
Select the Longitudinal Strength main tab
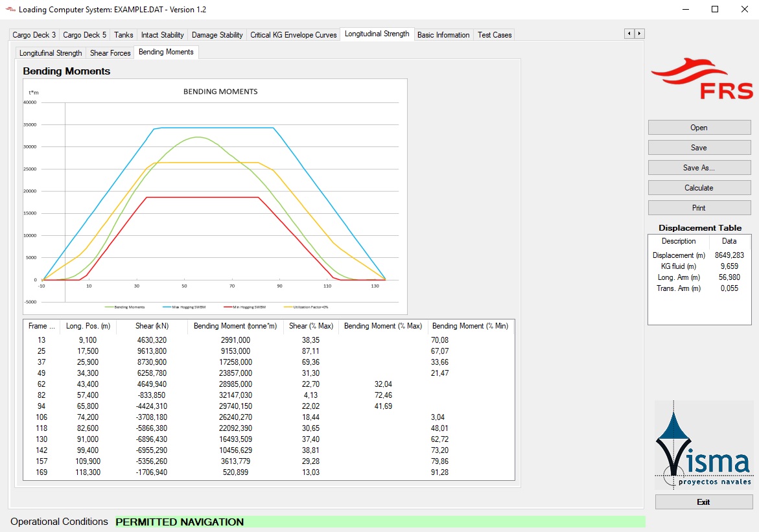point(377,34)
